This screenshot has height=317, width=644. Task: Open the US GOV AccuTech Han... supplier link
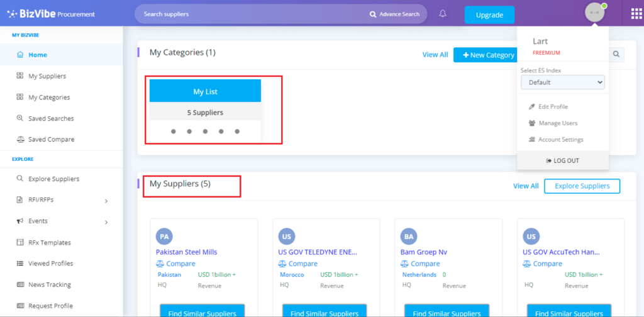(561, 252)
